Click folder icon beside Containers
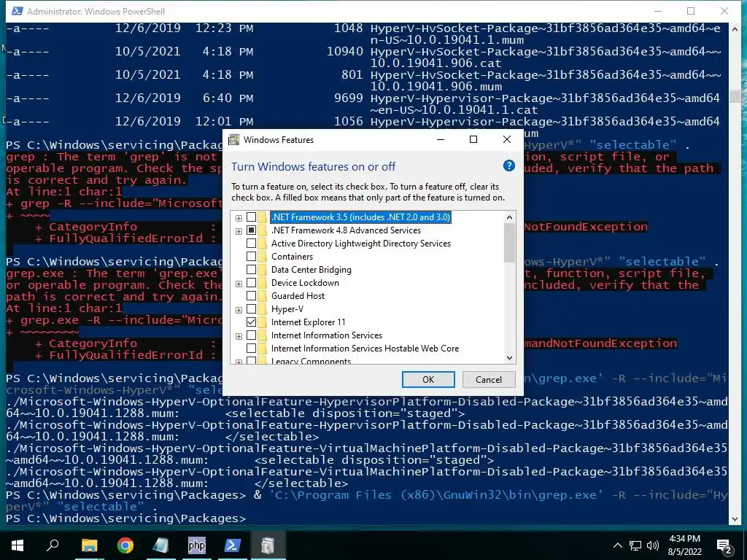Viewport: 747px width, 560px height. [x=262, y=257]
